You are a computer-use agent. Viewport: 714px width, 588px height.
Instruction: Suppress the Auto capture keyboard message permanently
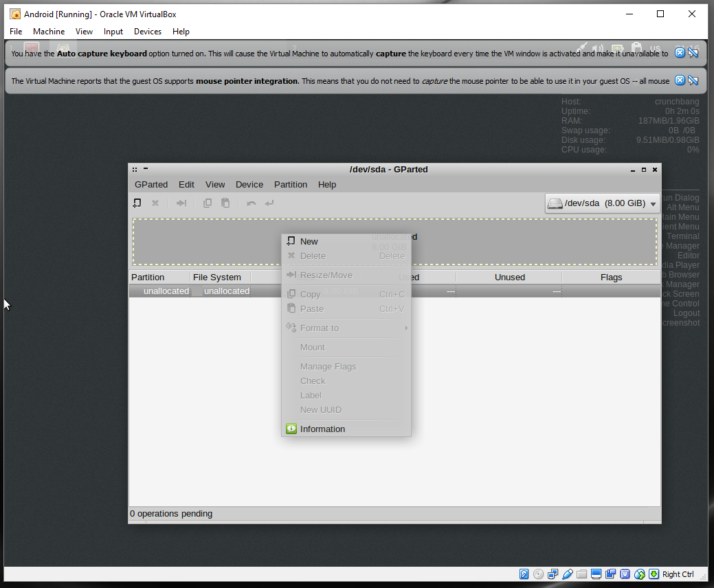pyautogui.click(x=693, y=53)
